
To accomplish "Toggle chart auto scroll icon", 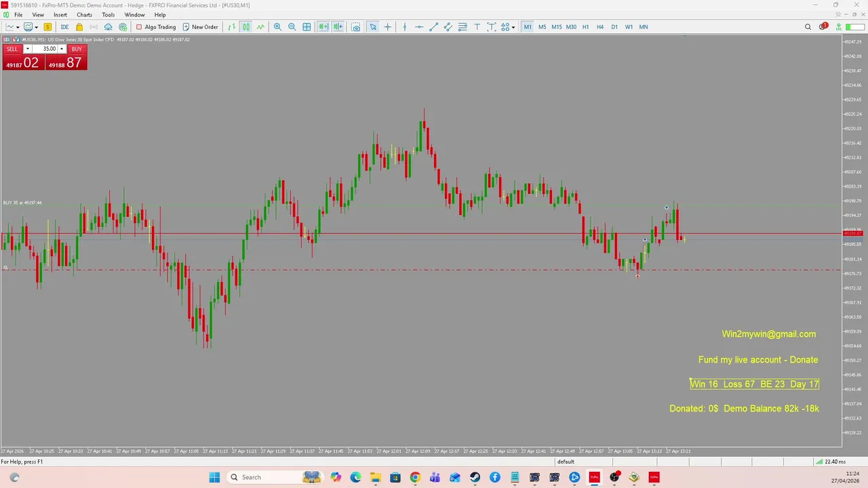I will click(x=323, y=27).
